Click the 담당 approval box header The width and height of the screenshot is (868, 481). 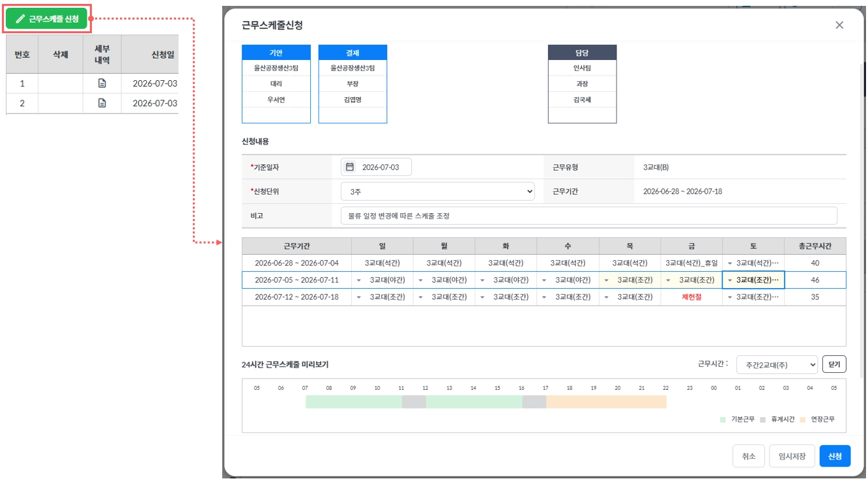tap(582, 53)
